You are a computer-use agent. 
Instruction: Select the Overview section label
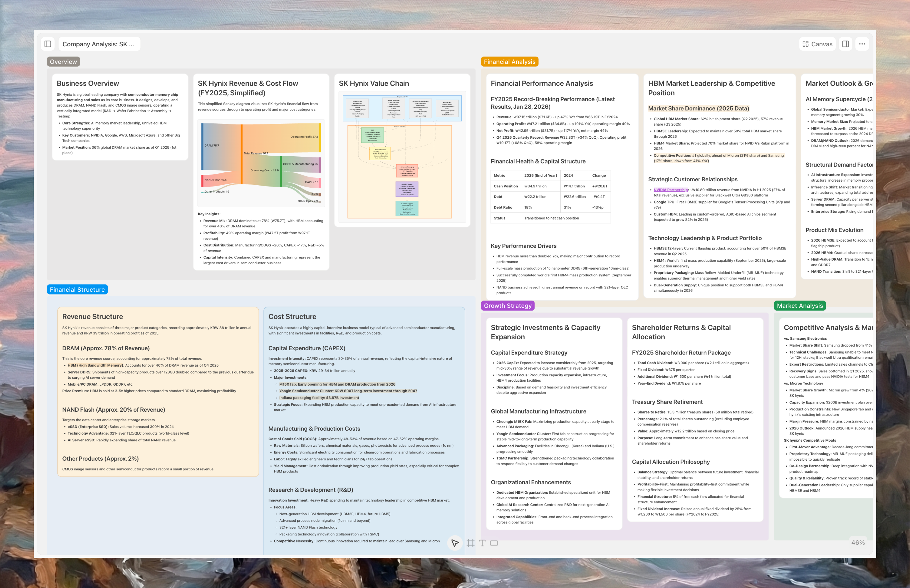coord(63,62)
